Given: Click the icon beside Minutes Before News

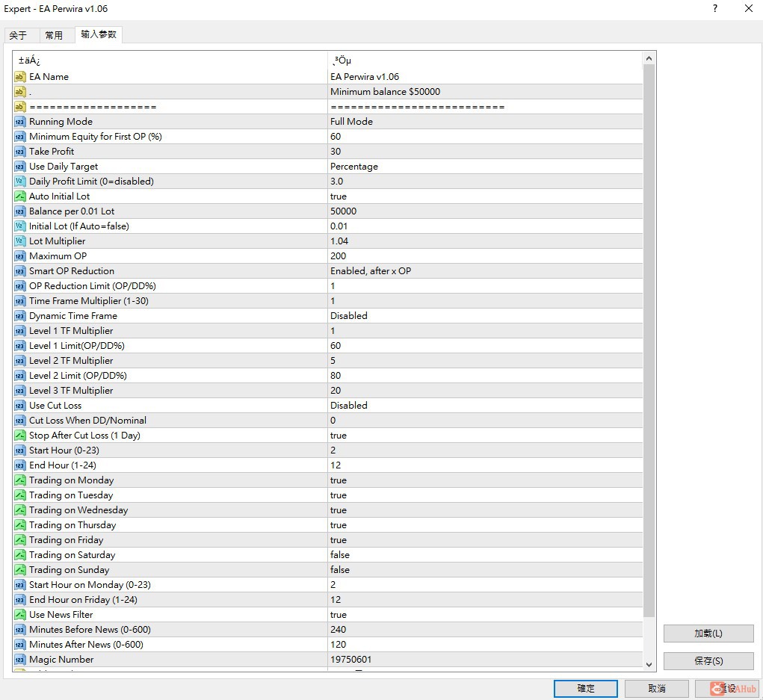Looking at the screenshot, I should point(19,630).
